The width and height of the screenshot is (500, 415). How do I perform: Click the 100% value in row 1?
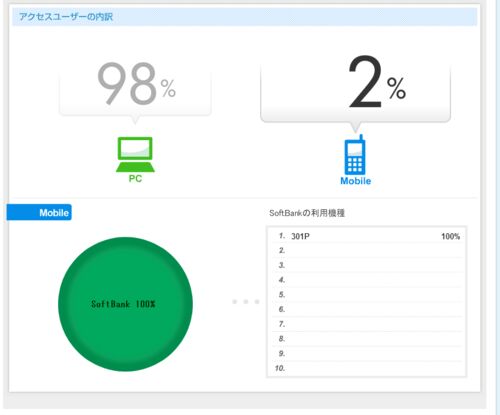(x=450, y=236)
